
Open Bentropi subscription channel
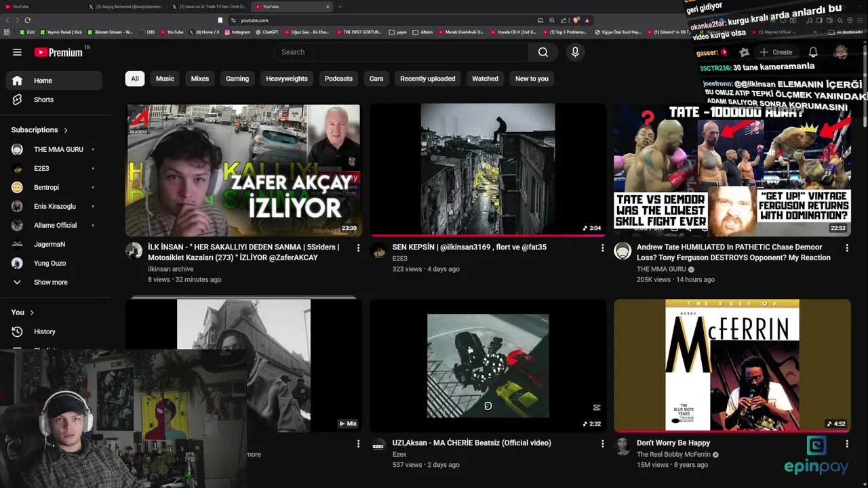(54, 187)
